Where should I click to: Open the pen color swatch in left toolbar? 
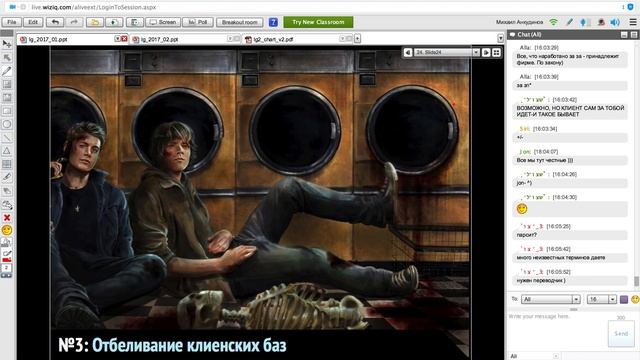pos(7,256)
